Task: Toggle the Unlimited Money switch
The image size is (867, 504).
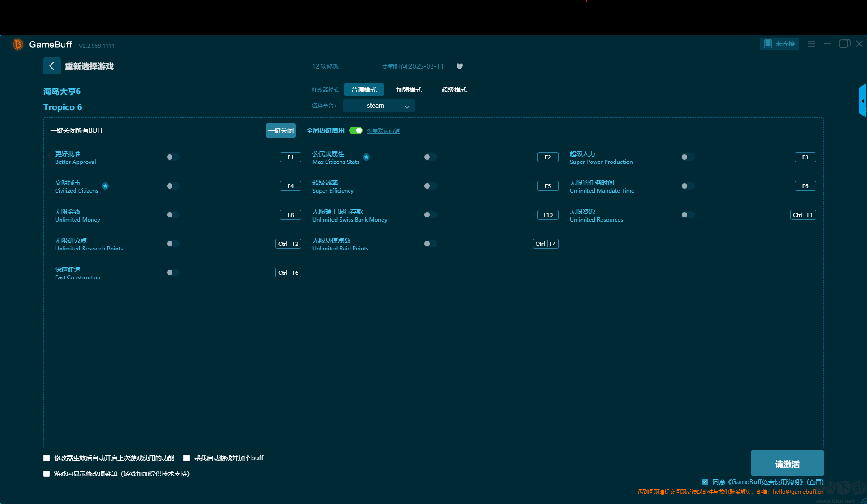Action: coord(172,215)
